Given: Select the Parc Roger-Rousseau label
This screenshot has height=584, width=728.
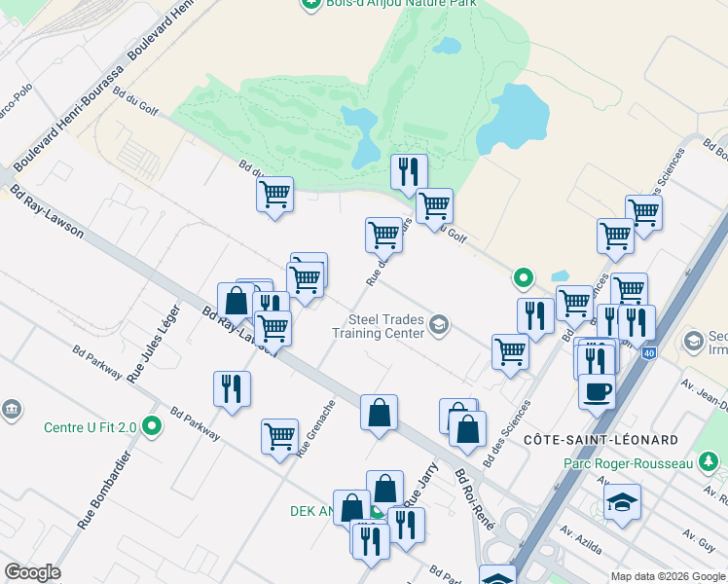Looking at the screenshot, I should pos(628,463).
